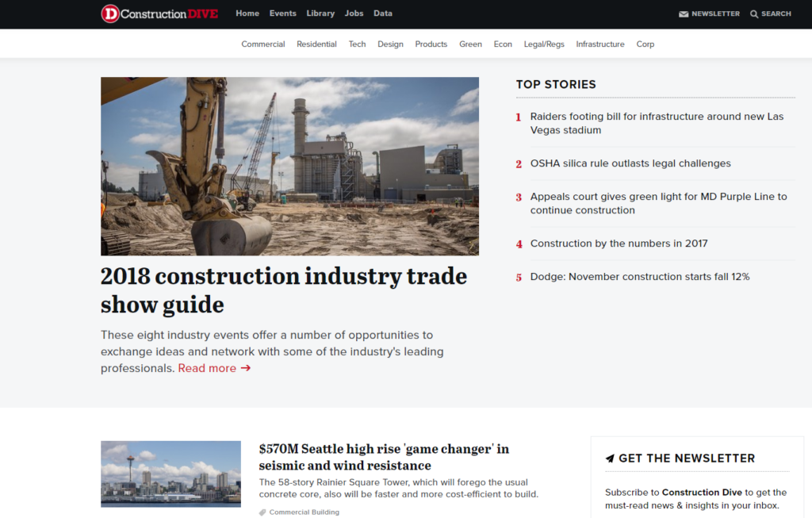Screen dimensions: 812x518
Task: Open the MD Purple Line appeals story
Action: coord(658,204)
